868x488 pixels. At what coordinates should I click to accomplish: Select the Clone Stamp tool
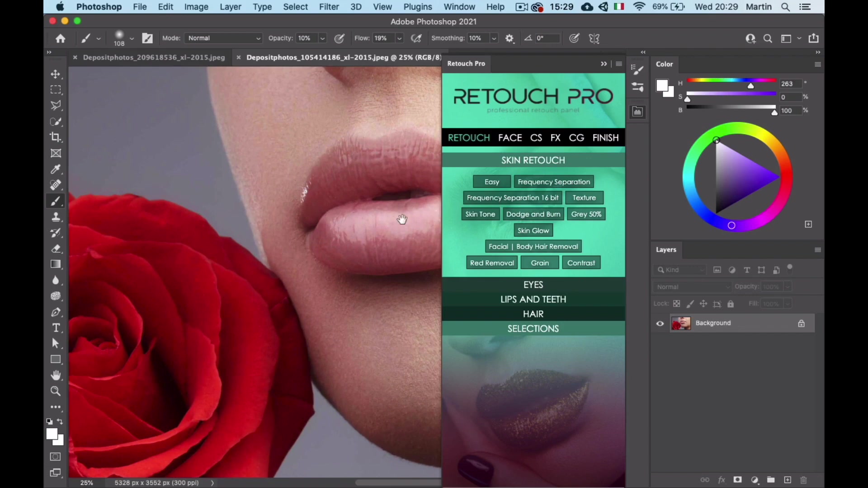pos(56,217)
